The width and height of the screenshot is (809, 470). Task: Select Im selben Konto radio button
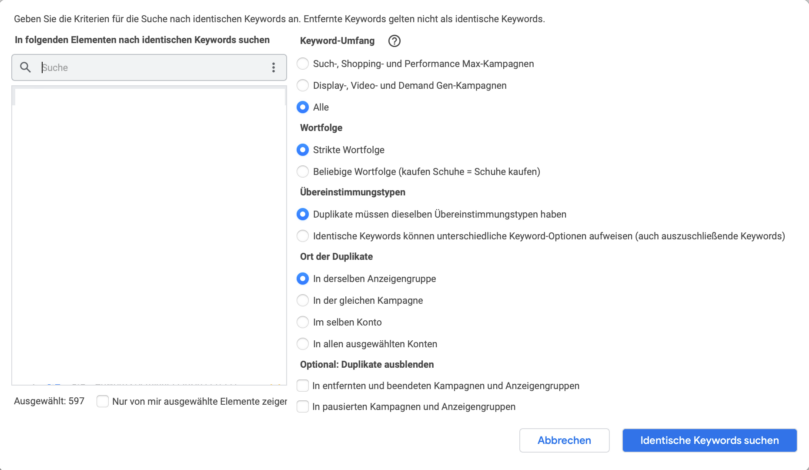[x=303, y=322]
